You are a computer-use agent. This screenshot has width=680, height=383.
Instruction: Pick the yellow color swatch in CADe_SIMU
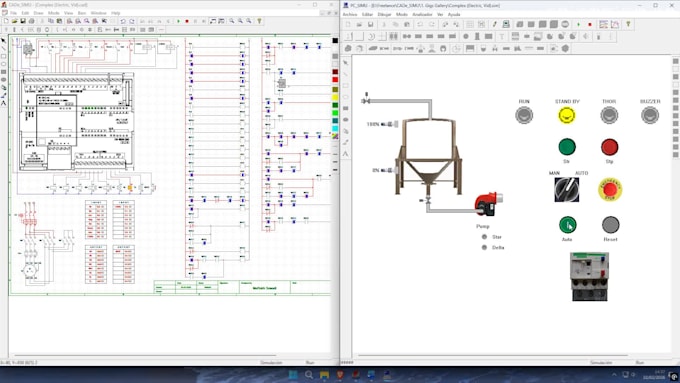pos(335,97)
